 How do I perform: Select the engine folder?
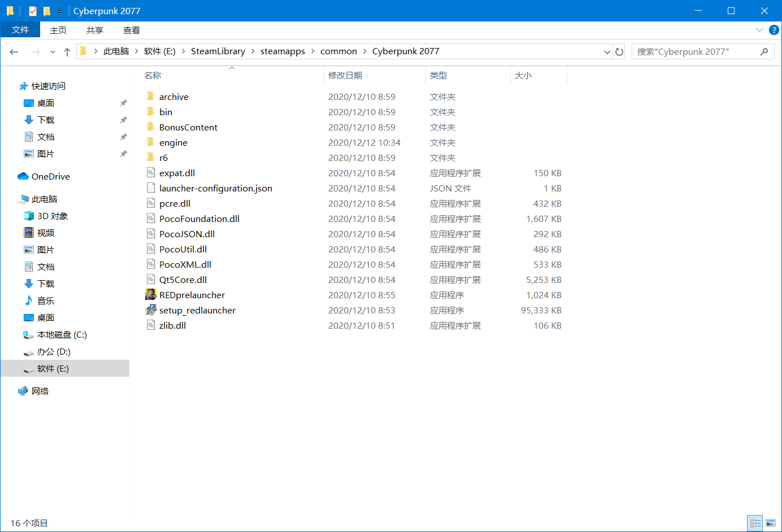tap(173, 142)
